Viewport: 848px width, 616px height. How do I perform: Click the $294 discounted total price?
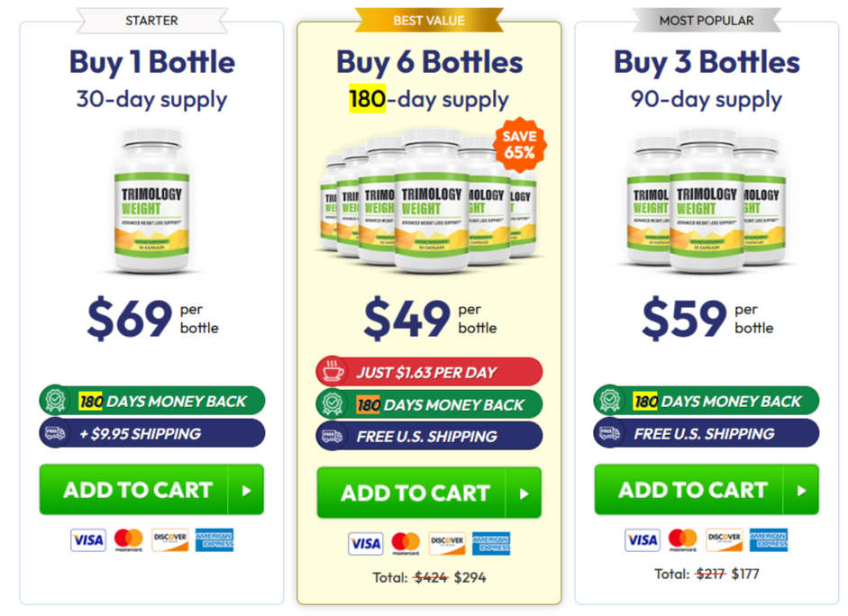coord(470,577)
